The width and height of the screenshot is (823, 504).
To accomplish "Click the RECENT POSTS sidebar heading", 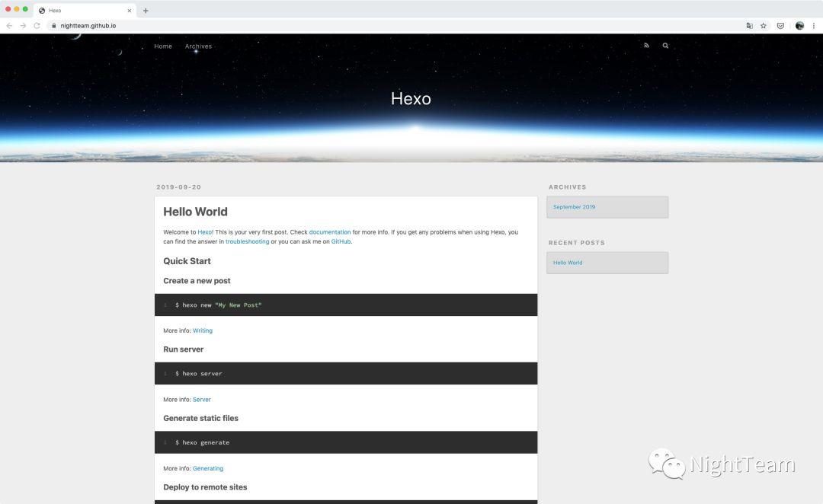I will tap(577, 243).
